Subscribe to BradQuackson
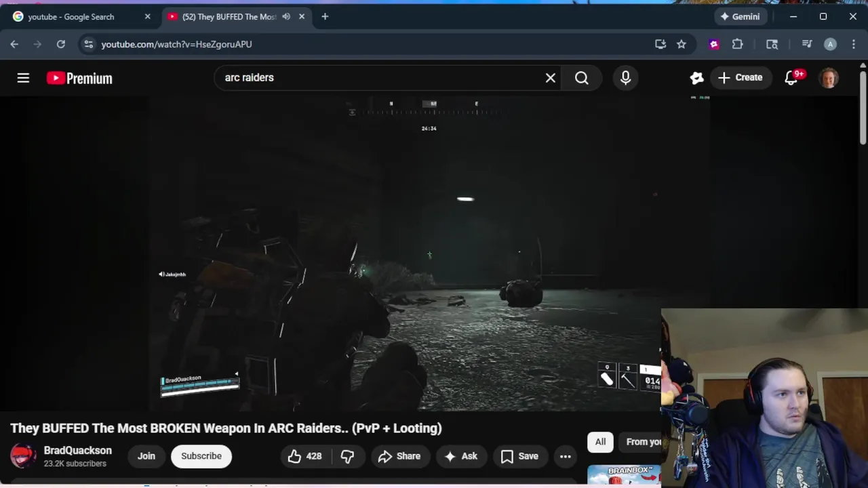The height and width of the screenshot is (488, 868). pos(201,456)
